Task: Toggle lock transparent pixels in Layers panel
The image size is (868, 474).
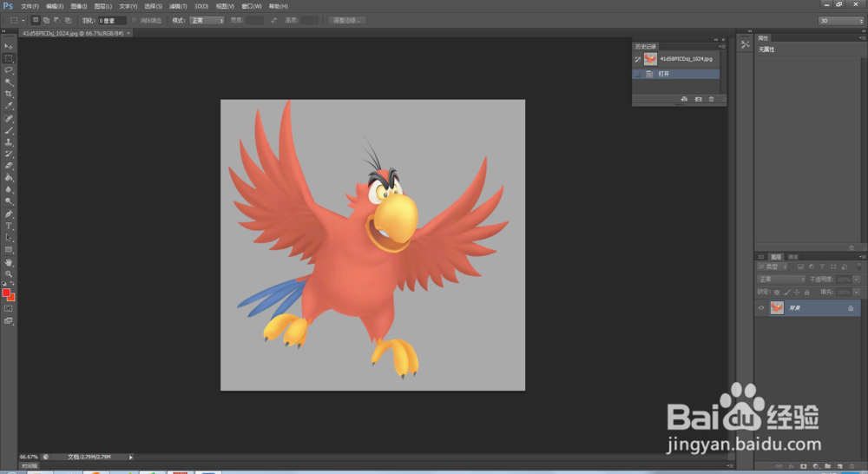Action: point(777,292)
